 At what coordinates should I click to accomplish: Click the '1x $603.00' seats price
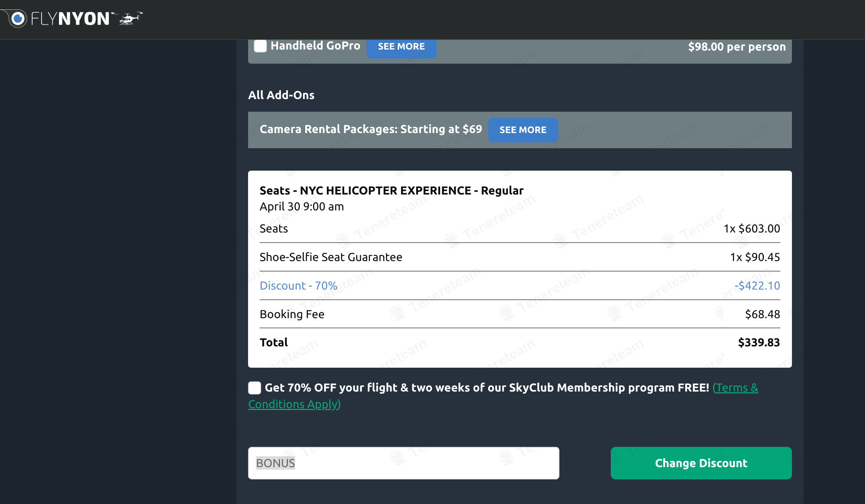coord(752,228)
